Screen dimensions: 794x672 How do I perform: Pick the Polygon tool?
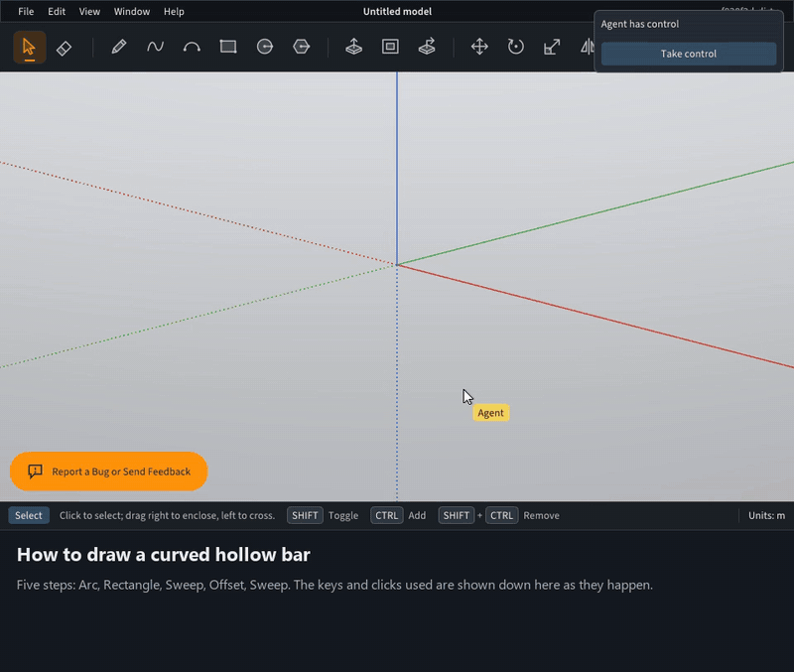coord(301,47)
